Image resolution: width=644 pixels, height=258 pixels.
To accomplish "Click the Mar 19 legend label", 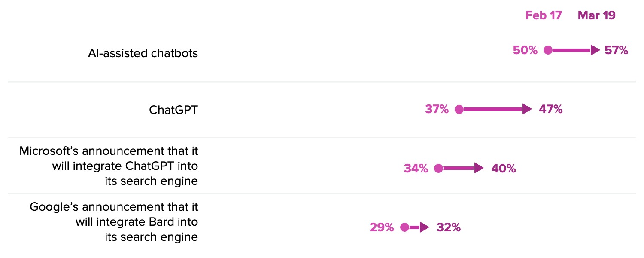I will (596, 15).
